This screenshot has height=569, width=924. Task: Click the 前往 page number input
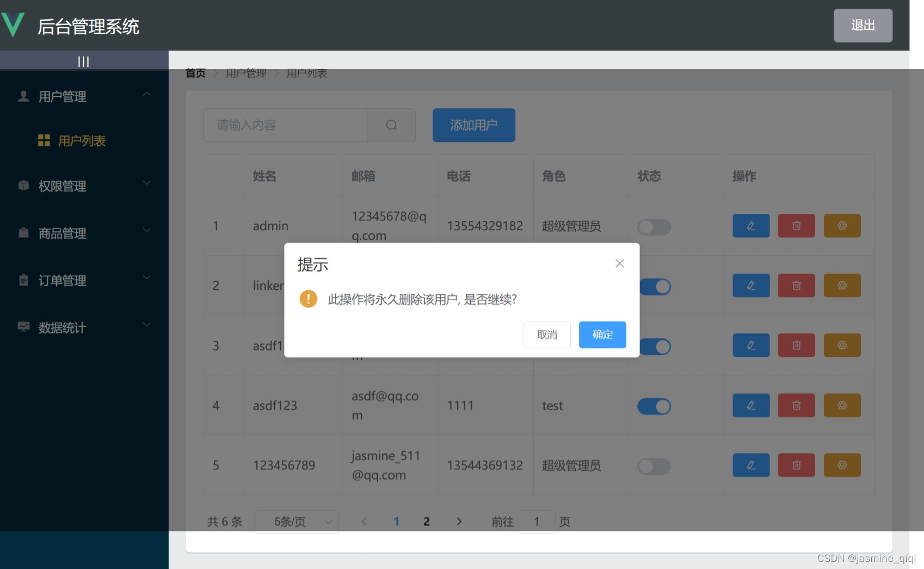537,522
